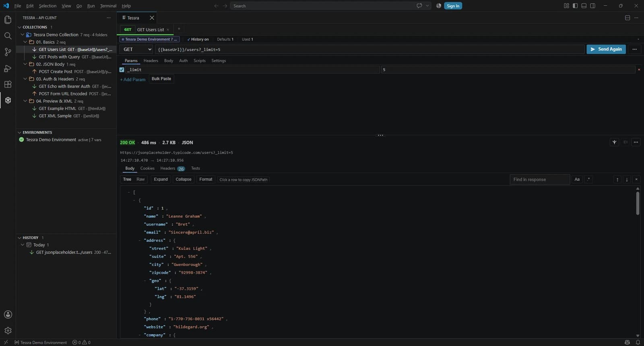Open the Search dropdown chevron in title bar
Screen dimensions: 644x346
click(427, 6)
